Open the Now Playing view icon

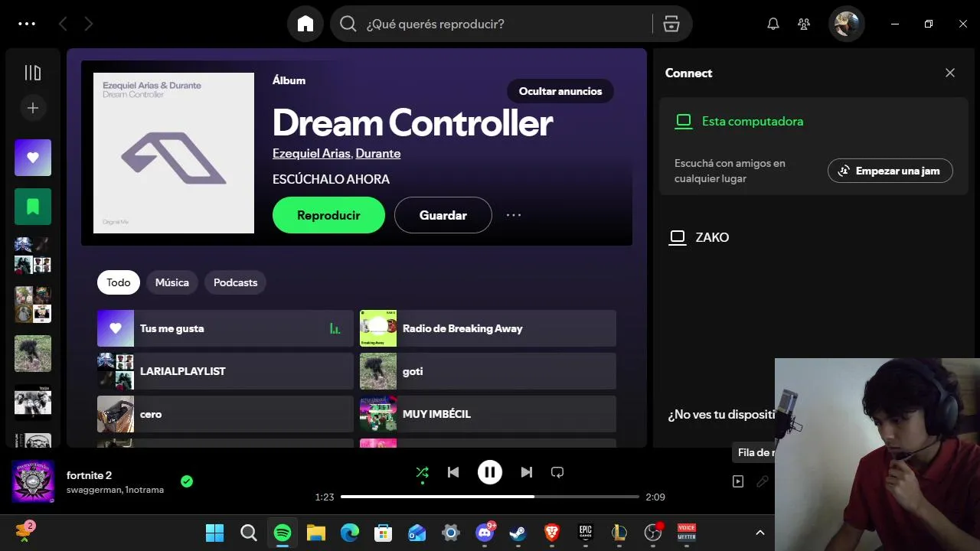click(738, 481)
